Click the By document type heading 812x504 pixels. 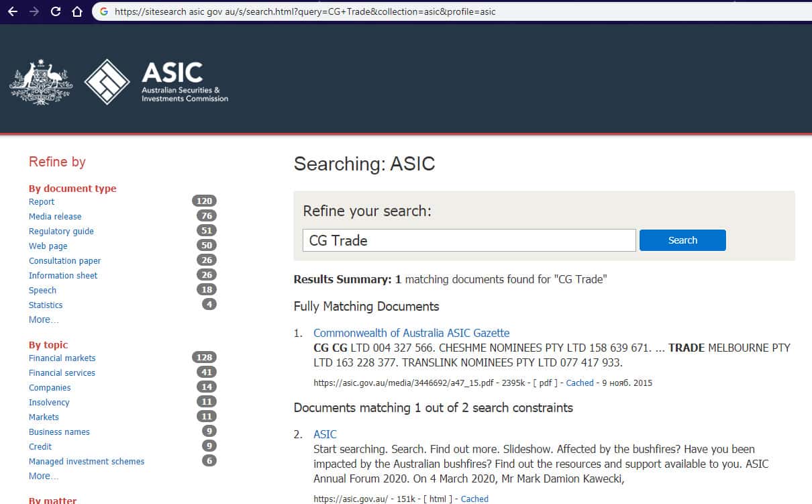coord(72,189)
